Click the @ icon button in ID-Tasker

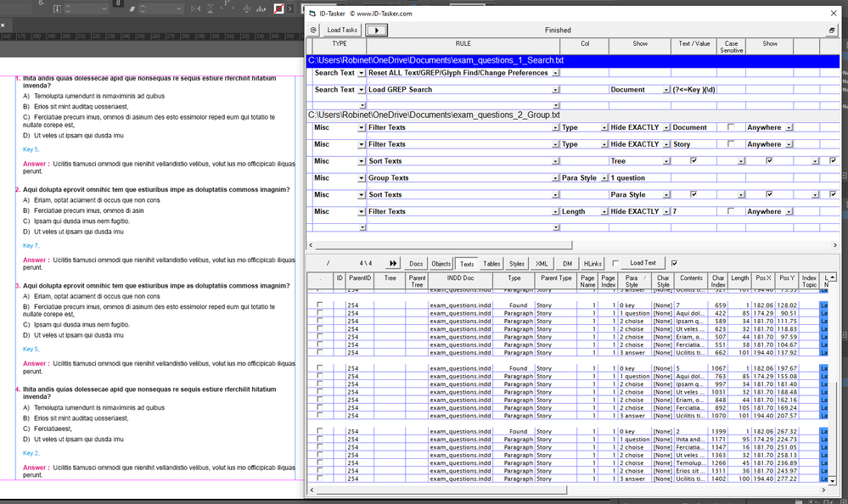pyautogui.click(x=313, y=30)
